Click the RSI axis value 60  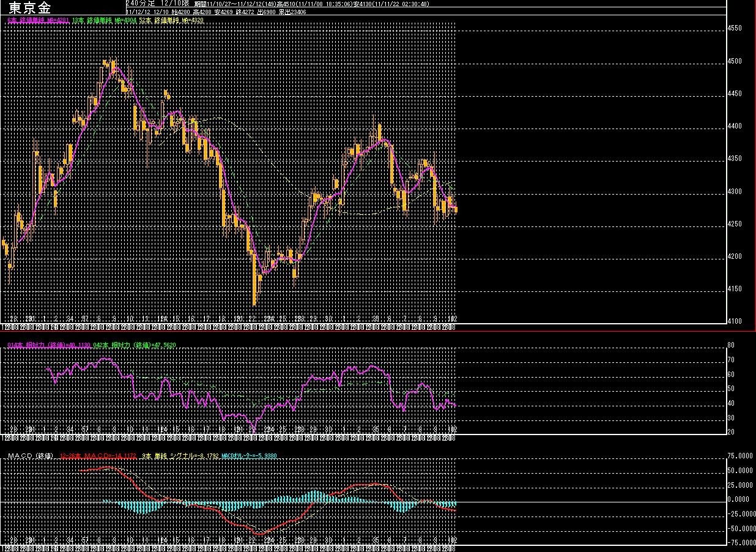tap(730, 375)
